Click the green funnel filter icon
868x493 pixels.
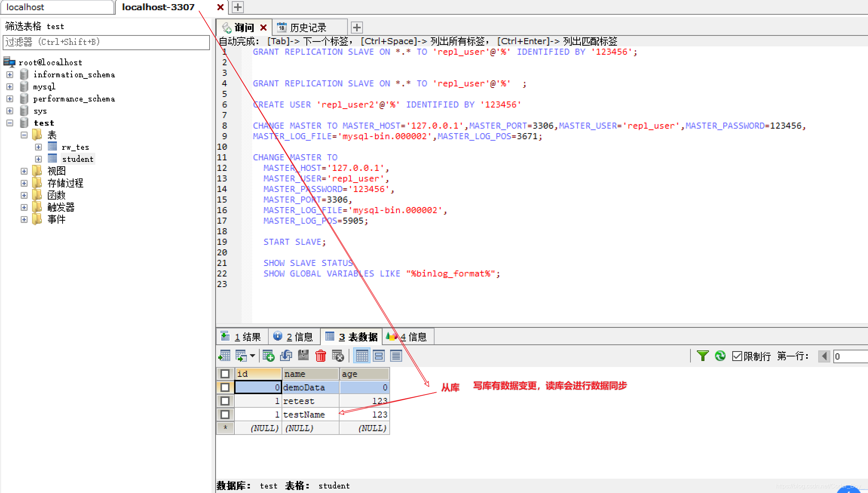[703, 356]
